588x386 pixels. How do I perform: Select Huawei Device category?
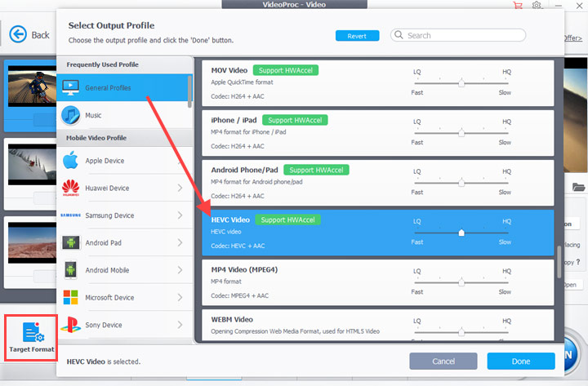[122, 188]
